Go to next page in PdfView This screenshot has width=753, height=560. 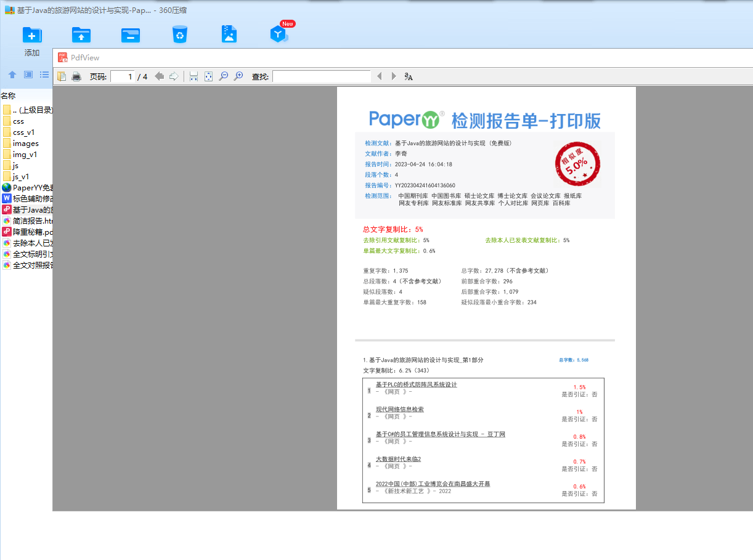[x=174, y=76]
